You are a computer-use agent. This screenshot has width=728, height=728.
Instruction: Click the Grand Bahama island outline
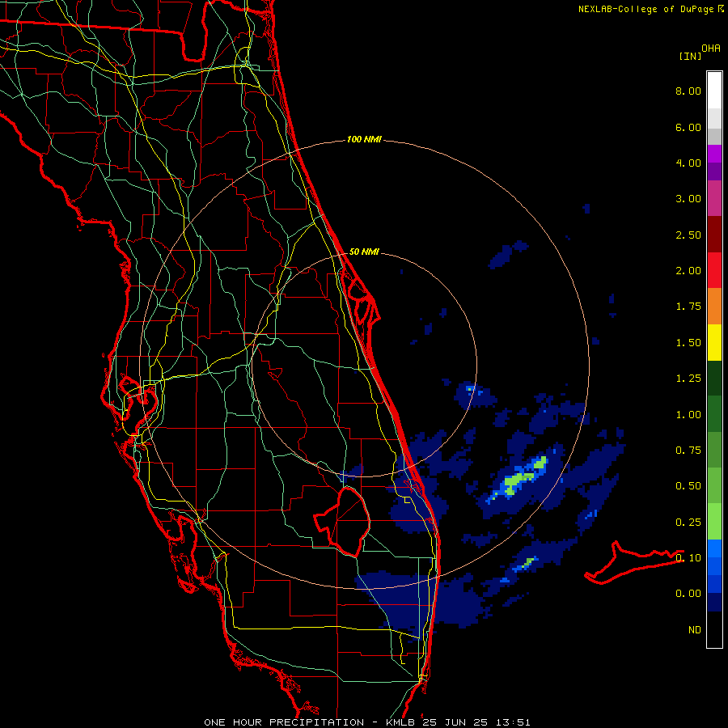point(633,562)
